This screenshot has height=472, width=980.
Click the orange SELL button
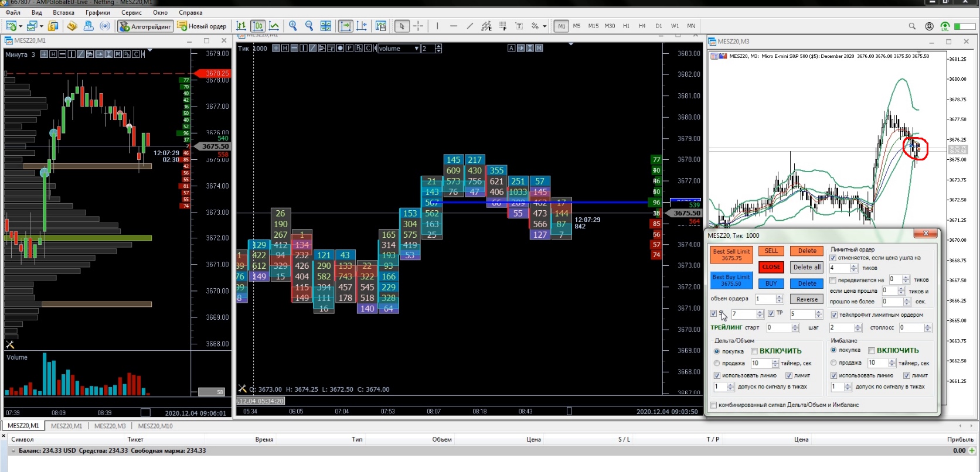coord(771,251)
